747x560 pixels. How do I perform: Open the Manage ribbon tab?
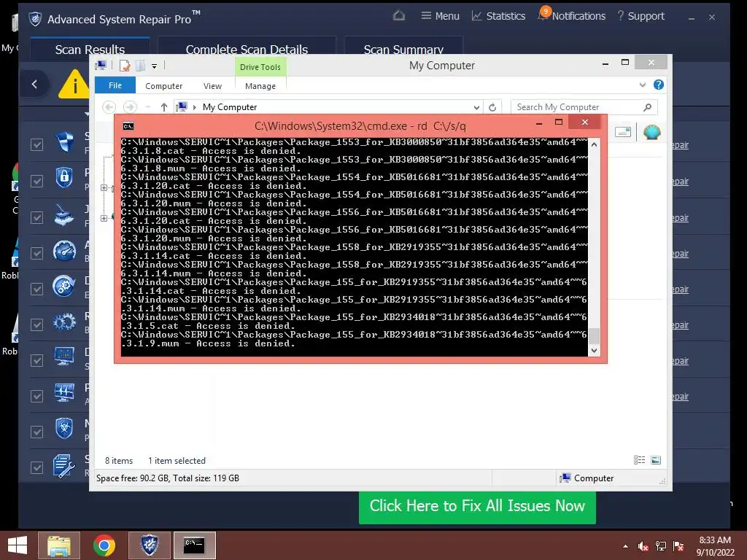coord(260,86)
